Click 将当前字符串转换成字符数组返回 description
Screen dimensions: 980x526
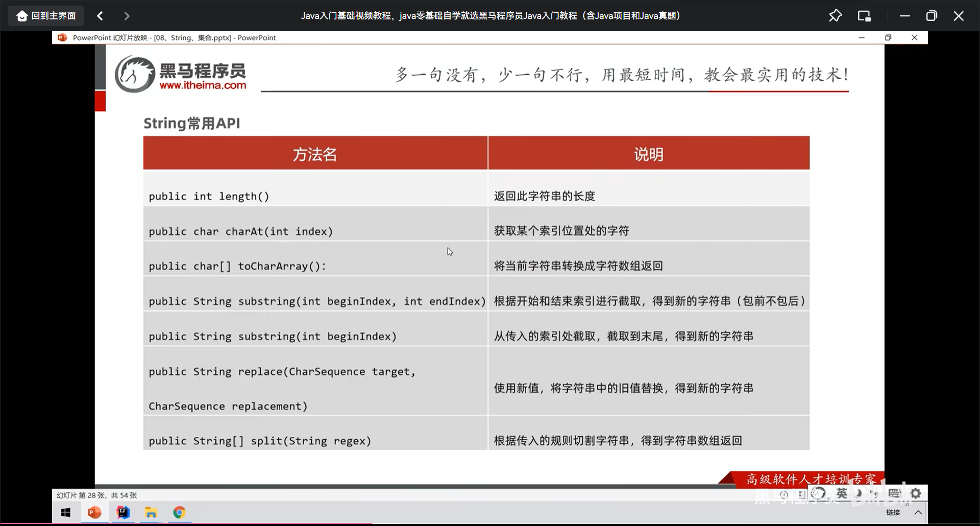578,266
